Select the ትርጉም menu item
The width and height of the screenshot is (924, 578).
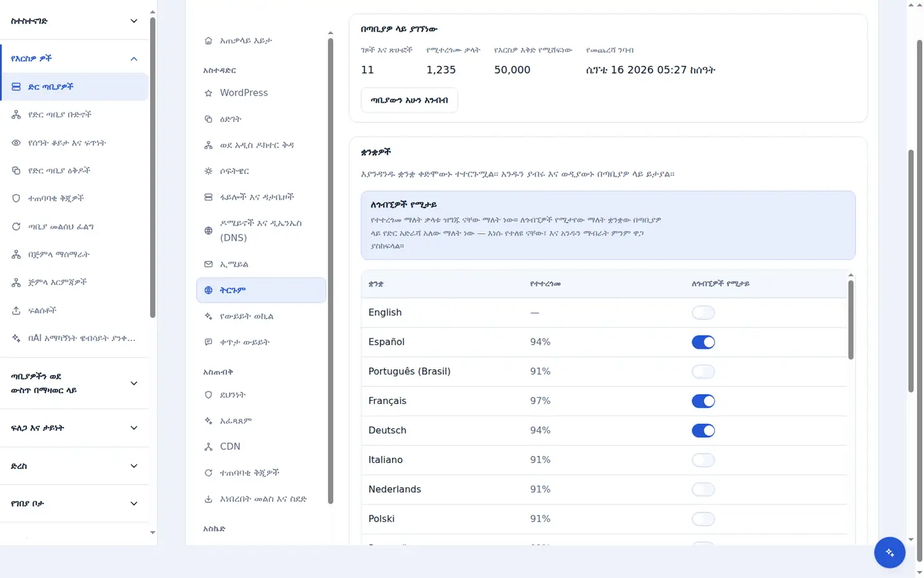click(261, 290)
